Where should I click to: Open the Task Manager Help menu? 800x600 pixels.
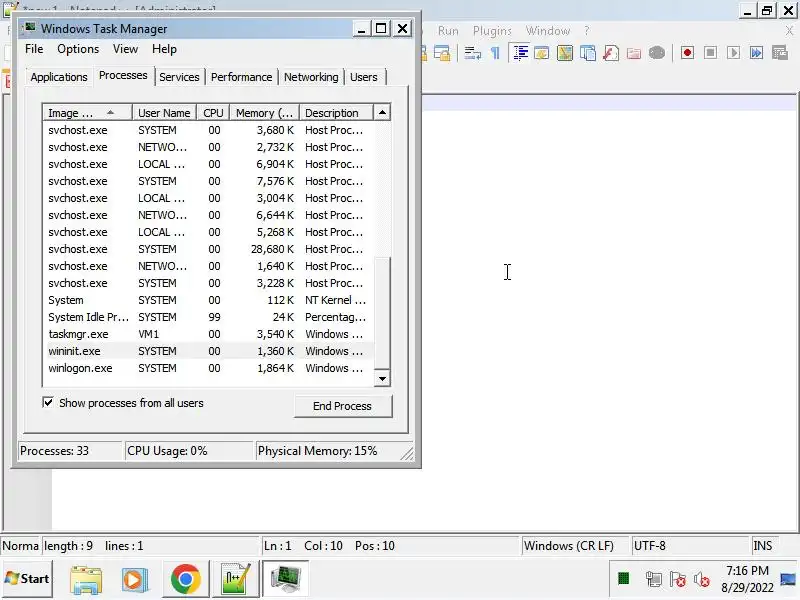coord(164,49)
